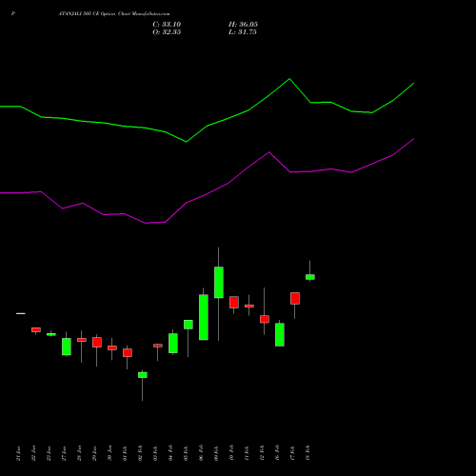Click the last green candle above 18 Feb
This screenshot has height=476, width=476.
[310, 277]
